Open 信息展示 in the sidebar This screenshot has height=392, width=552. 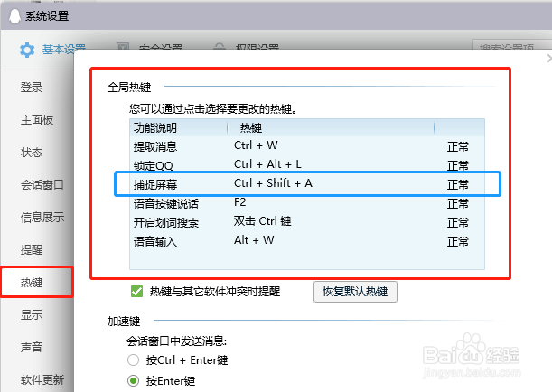42,217
